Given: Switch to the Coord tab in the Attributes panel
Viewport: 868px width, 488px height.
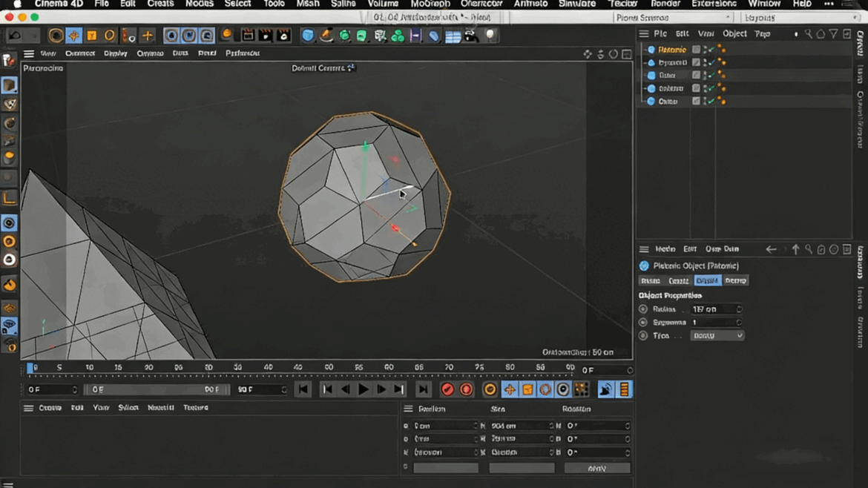Looking at the screenshot, I should click(x=680, y=280).
